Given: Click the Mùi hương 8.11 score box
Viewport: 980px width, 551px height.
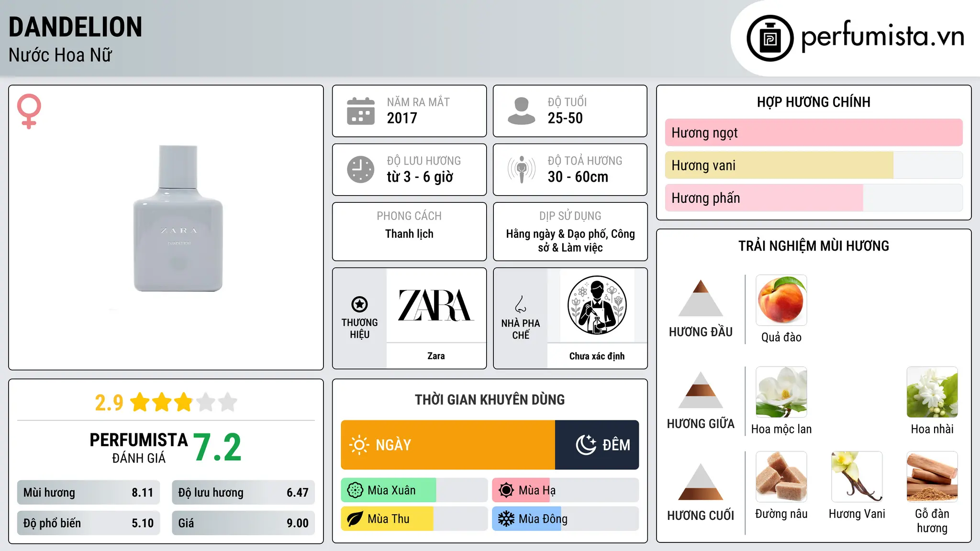Looking at the screenshot, I should [x=89, y=492].
